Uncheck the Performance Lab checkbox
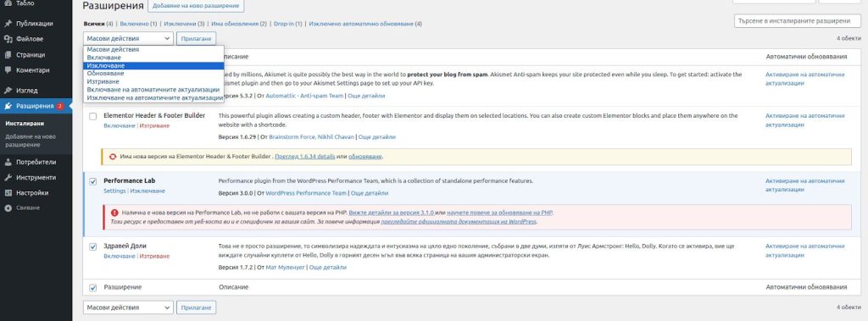 tap(93, 181)
